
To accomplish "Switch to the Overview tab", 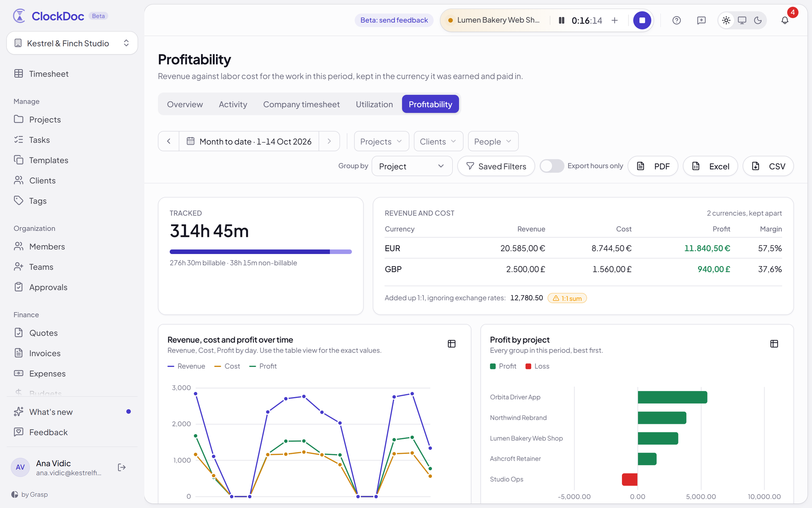I will click(185, 104).
